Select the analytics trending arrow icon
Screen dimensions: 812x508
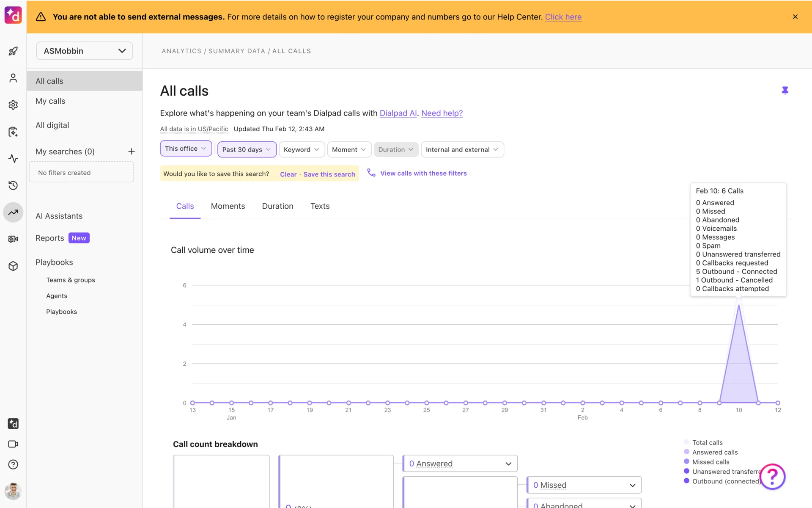pos(13,213)
